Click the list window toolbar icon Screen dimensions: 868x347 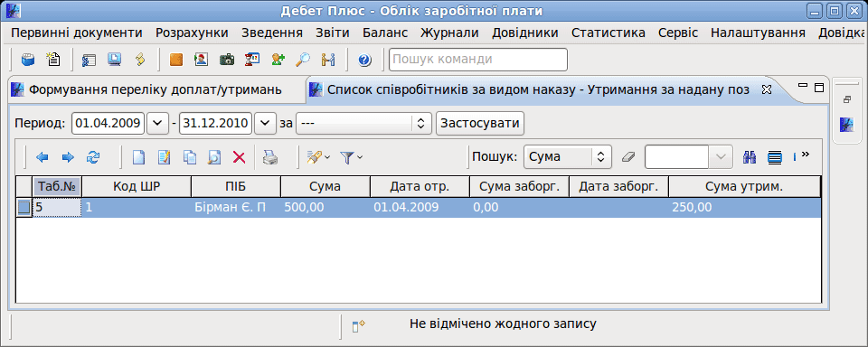pyautogui.click(x=89, y=60)
